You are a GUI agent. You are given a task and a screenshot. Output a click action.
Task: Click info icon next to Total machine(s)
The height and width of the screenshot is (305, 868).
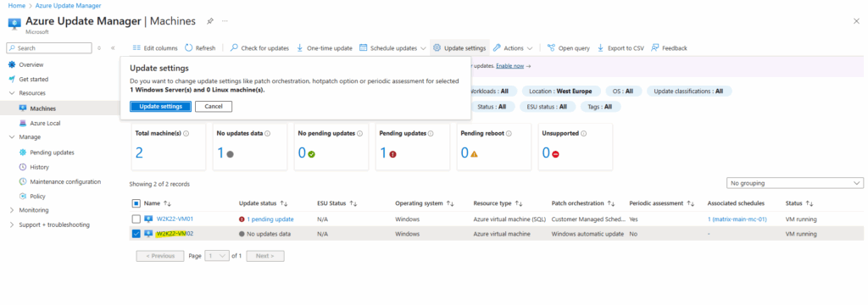[x=186, y=133]
